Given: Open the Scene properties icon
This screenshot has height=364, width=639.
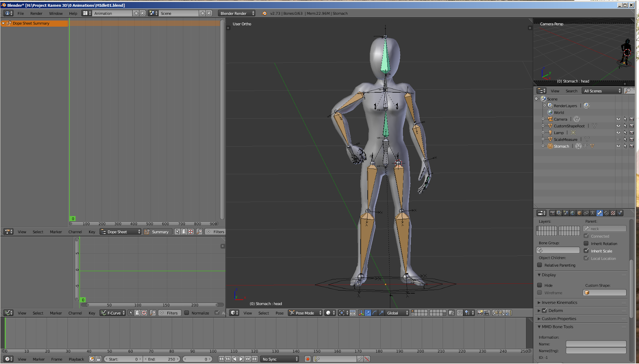Looking at the screenshot, I should click(x=566, y=213).
